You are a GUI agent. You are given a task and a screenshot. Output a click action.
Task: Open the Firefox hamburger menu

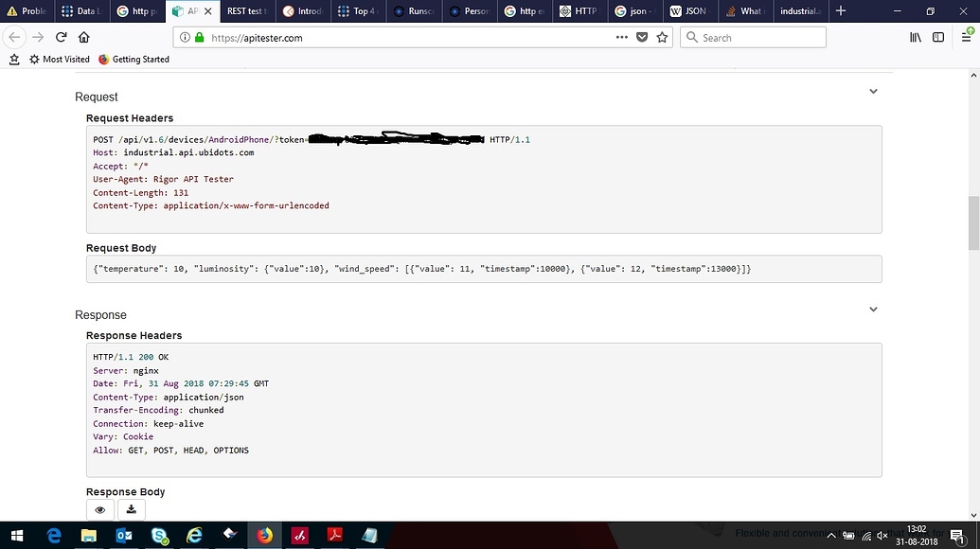(967, 37)
